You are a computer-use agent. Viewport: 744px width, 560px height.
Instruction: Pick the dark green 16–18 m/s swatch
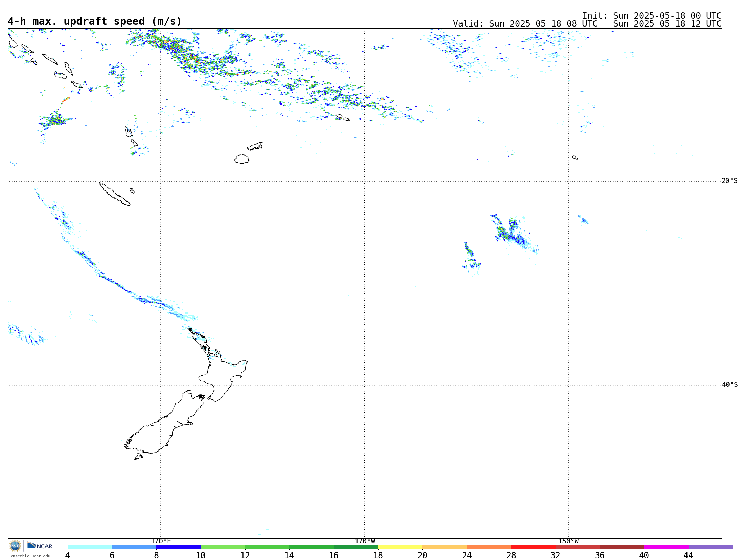tap(356, 547)
